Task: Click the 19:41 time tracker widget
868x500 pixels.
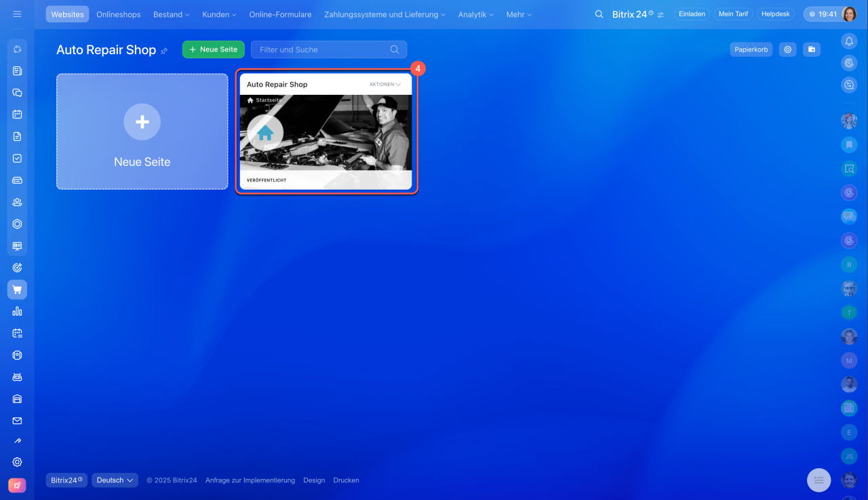Action: [823, 14]
